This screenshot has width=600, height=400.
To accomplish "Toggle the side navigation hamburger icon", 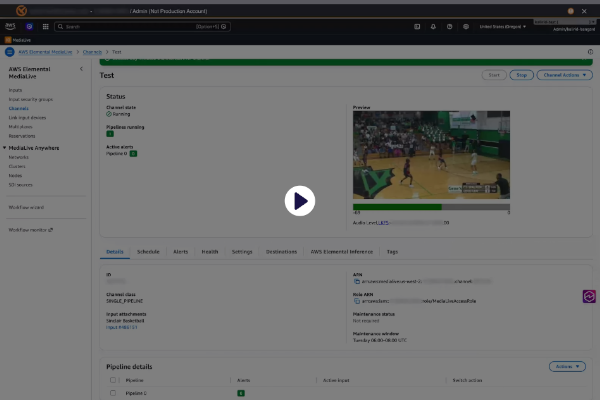I will [x=10, y=52].
